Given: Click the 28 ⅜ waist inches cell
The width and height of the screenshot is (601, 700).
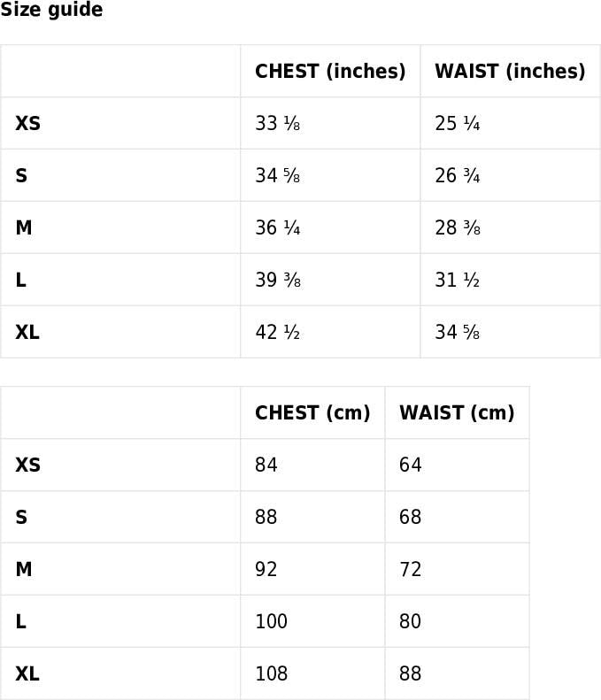Looking at the screenshot, I should 458,228.
